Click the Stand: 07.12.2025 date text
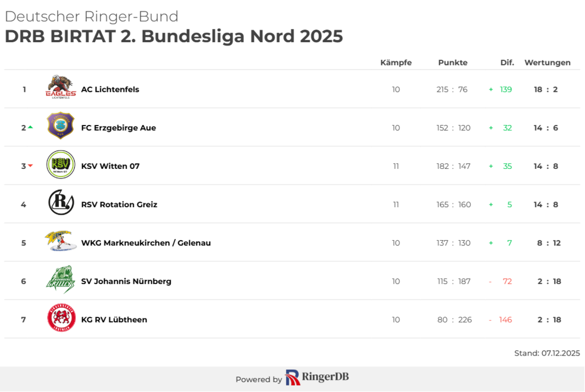Screen dimensions: 585x392 tap(547, 353)
